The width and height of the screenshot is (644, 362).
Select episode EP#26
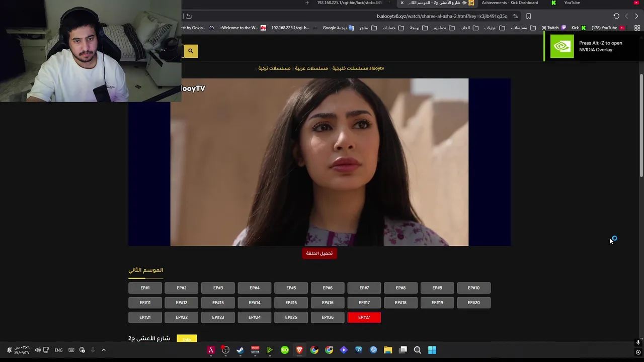coord(328,317)
